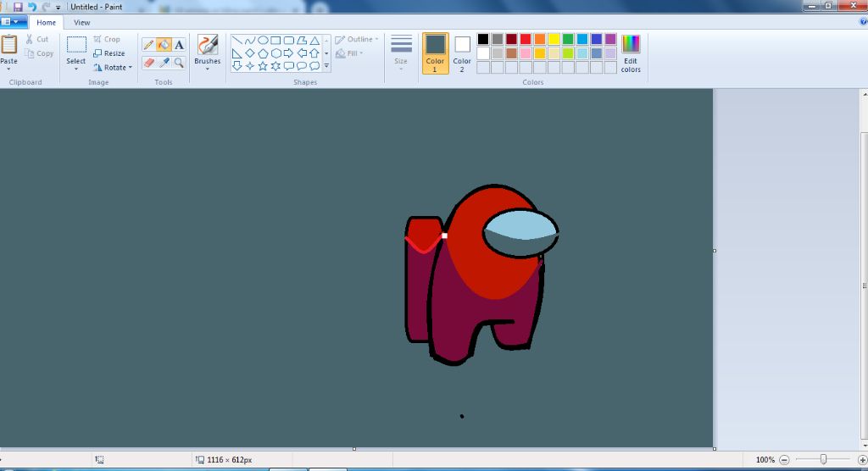
Task: Choose the Right arrow shape
Action: [288, 53]
